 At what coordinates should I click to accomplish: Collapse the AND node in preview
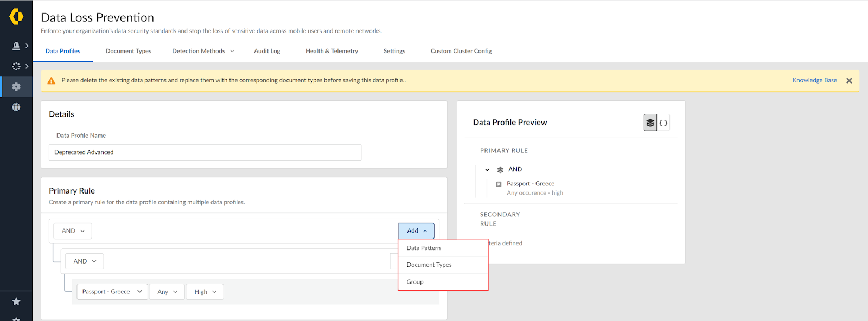pyautogui.click(x=487, y=170)
